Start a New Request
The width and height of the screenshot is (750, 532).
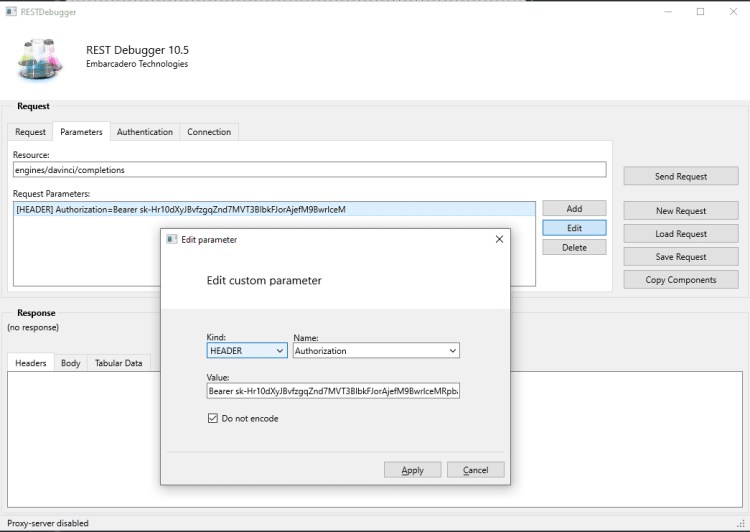[681, 211]
